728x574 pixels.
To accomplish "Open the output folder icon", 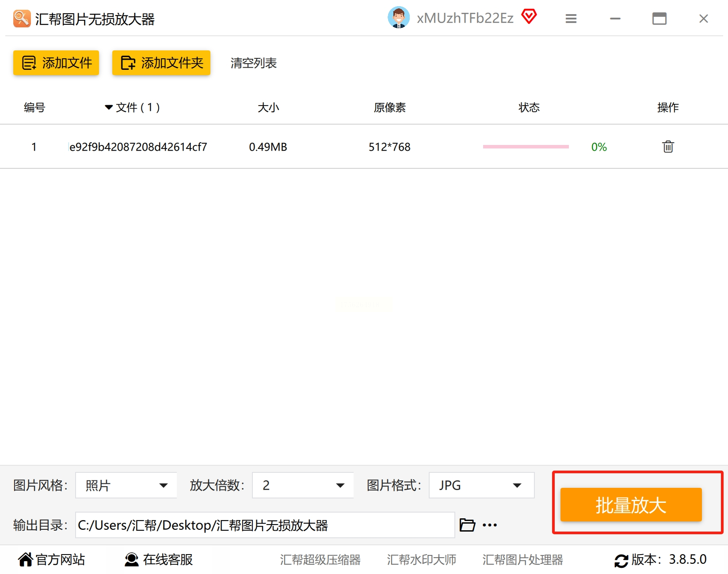I will point(467,525).
